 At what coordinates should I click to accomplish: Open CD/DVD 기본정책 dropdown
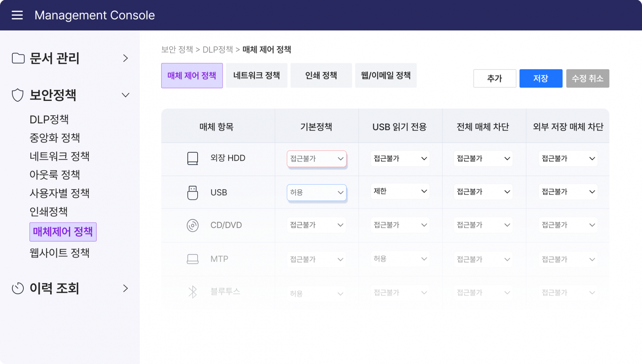click(316, 225)
